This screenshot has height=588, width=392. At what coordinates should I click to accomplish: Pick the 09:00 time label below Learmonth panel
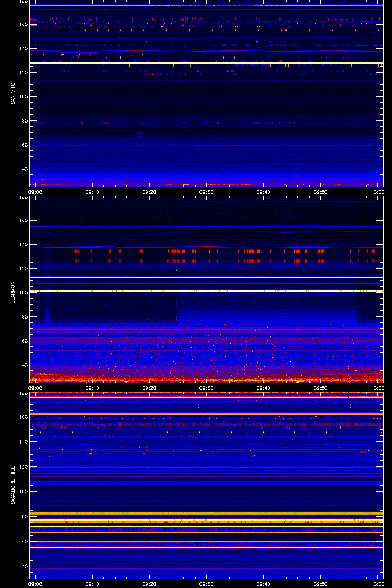click(x=36, y=388)
